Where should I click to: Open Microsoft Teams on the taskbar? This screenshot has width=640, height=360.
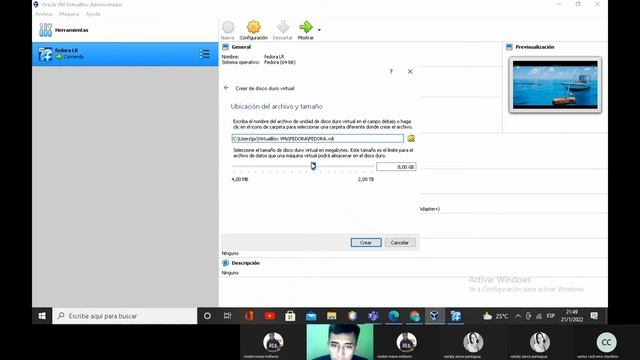(x=373, y=316)
